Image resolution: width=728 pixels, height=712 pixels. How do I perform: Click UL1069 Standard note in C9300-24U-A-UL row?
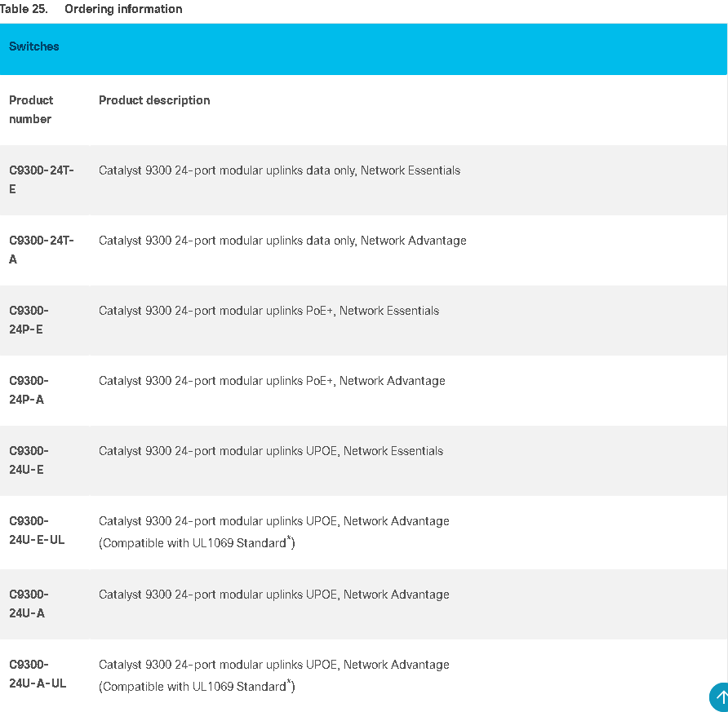(197, 686)
